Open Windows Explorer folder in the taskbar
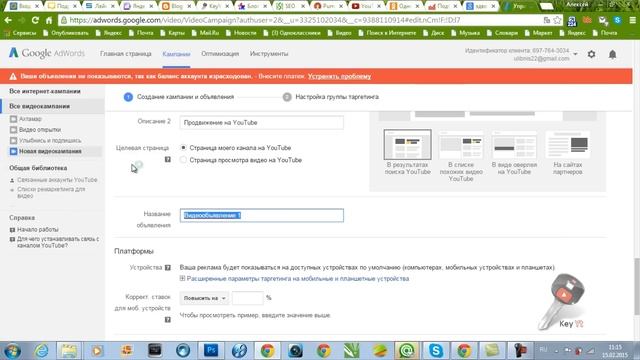This screenshot has width=640, height=360. pyautogui.click(x=69, y=351)
